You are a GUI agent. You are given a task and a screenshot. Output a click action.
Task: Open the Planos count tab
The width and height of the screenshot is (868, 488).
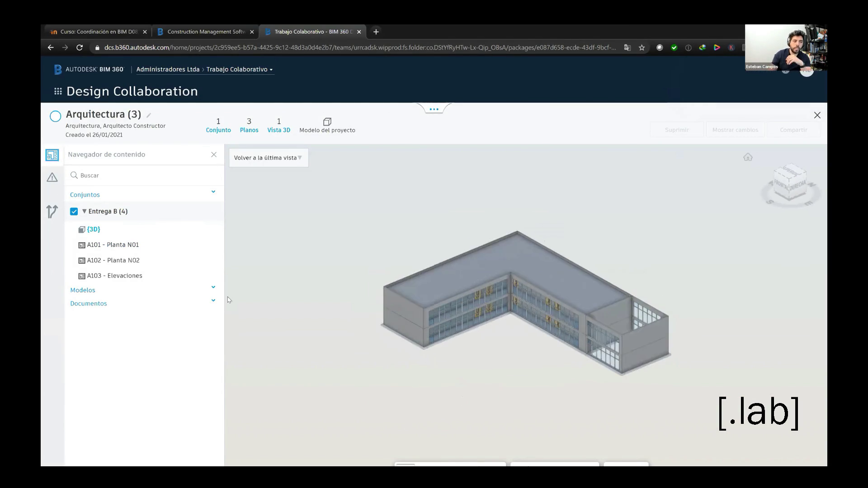click(249, 125)
